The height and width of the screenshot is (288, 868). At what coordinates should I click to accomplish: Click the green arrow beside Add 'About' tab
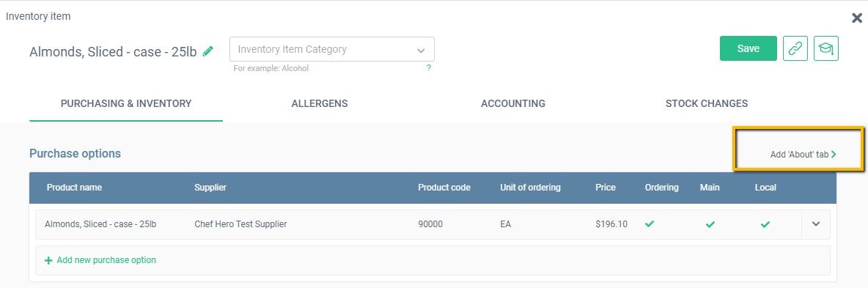(x=834, y=155)
